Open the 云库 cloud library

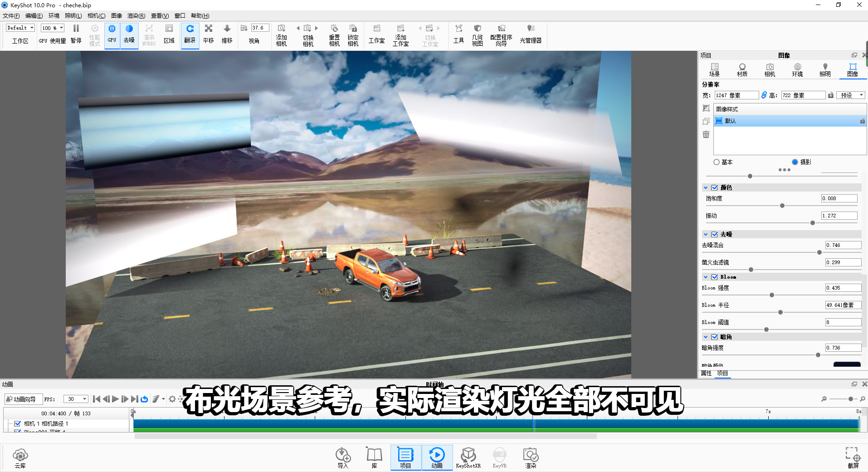click(x=20, y=456)
